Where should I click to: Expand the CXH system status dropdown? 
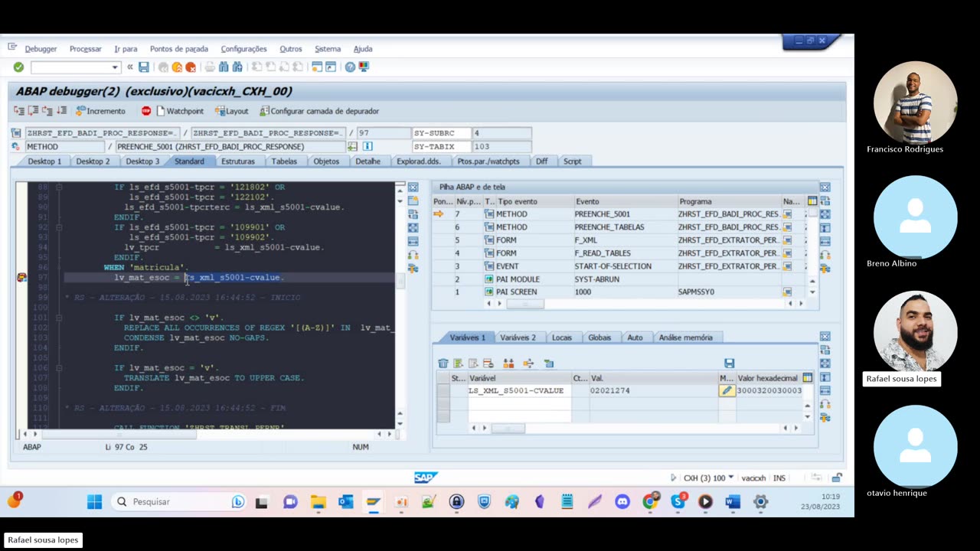[730, 478]
